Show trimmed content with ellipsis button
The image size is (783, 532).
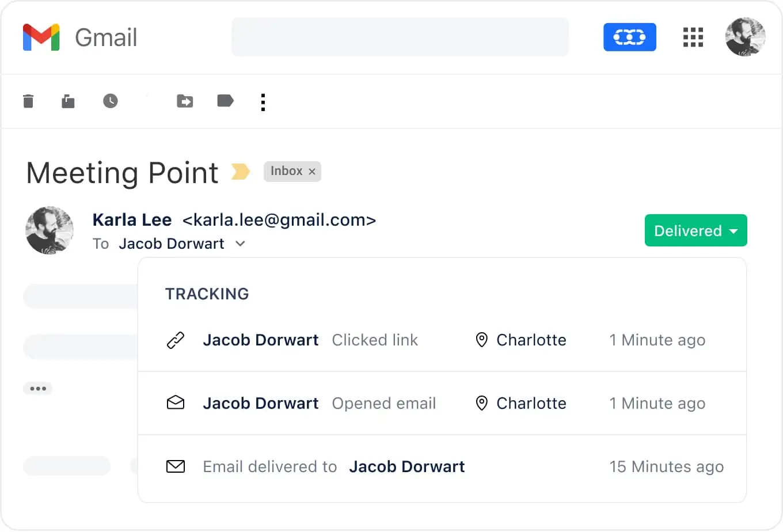(x=38, y=389)
